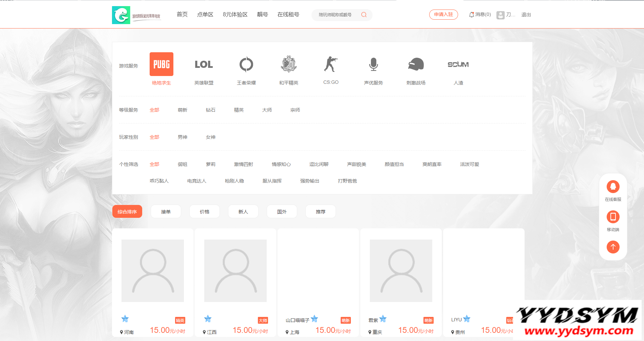Open the mobile client phone icon
644x341 pixels.
pyautogui.click(x=613, y=217)
